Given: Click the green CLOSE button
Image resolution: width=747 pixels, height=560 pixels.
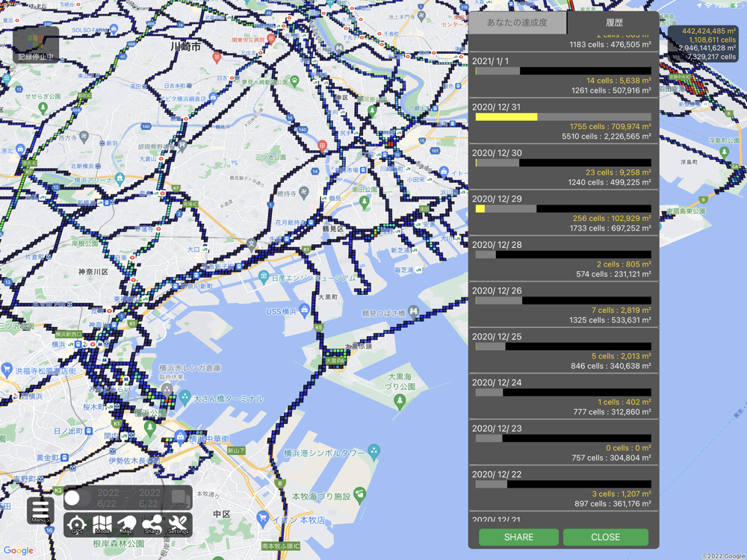Looking at the screenshot, I should click(605, 537).
